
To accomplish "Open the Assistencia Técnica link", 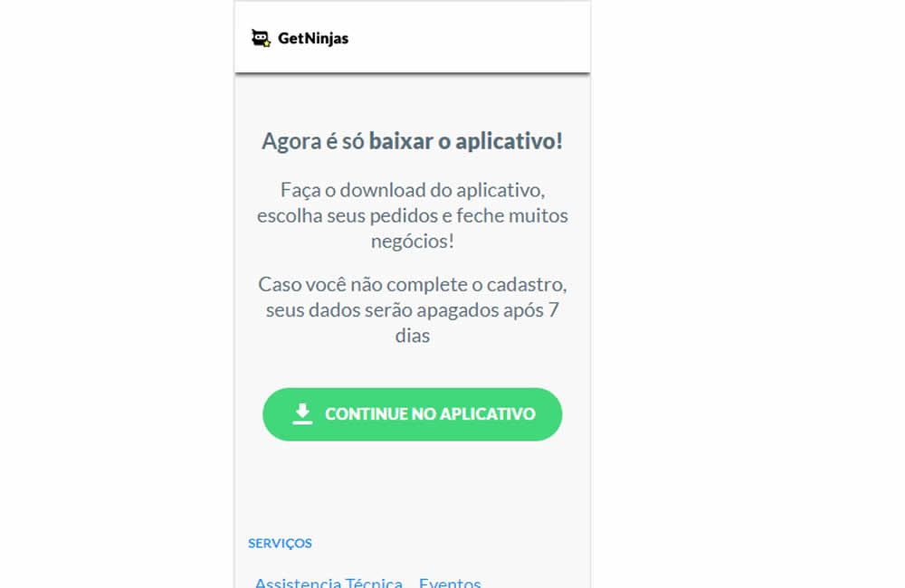I will (329, 582).
